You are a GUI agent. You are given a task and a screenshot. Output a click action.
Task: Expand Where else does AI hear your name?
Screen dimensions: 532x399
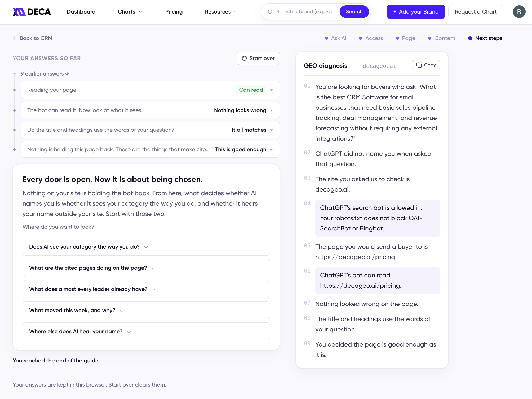coord(146,331)
